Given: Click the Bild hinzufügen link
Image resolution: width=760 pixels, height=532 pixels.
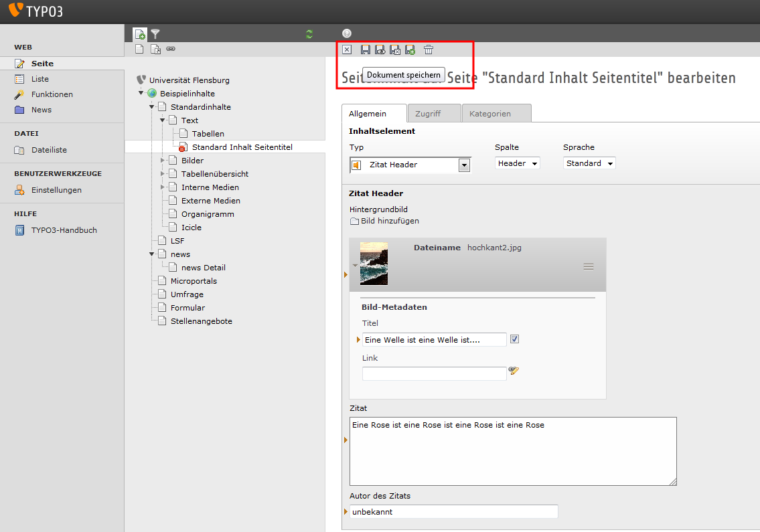Looking at the screenshot, I should click(390, 221).
